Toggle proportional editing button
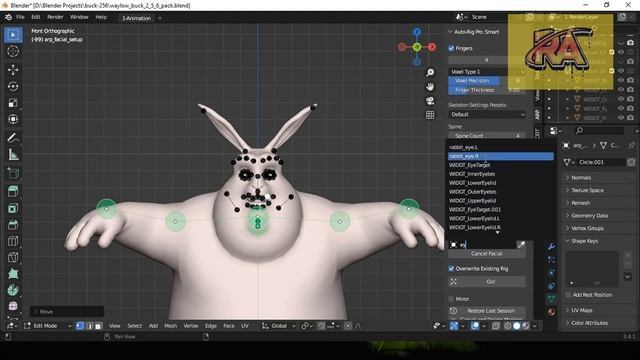Viewport: 640px width, 360px height. pos(348,326)
